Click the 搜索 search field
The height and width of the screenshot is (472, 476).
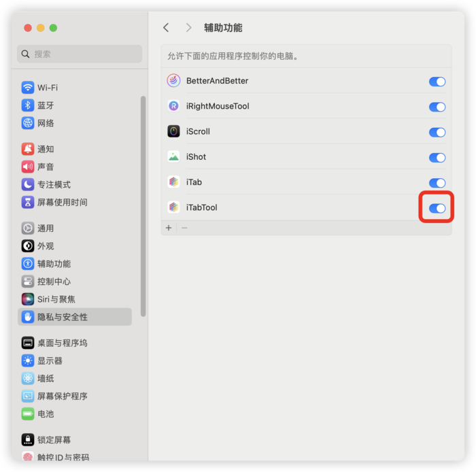80,54
